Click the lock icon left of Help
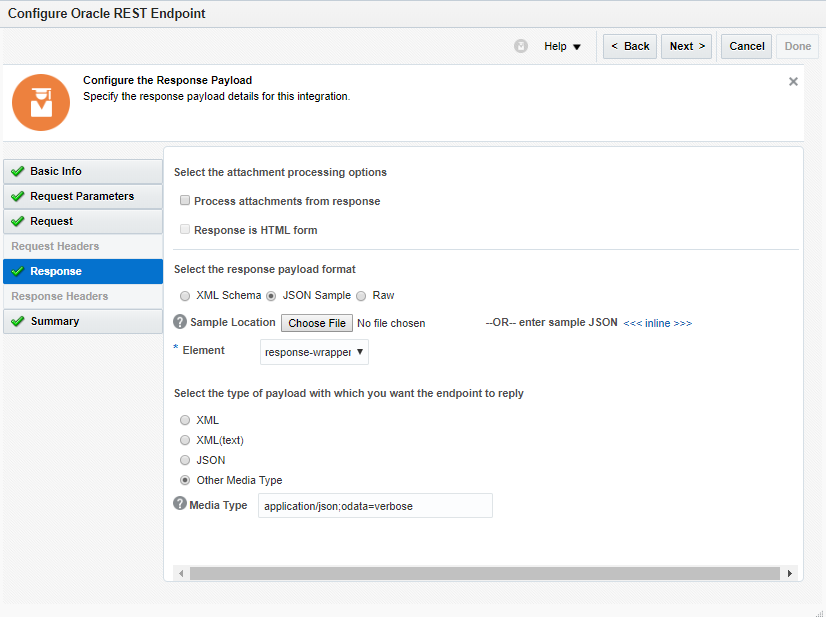Viewport: 826px width, 617px height. (521, 46)
